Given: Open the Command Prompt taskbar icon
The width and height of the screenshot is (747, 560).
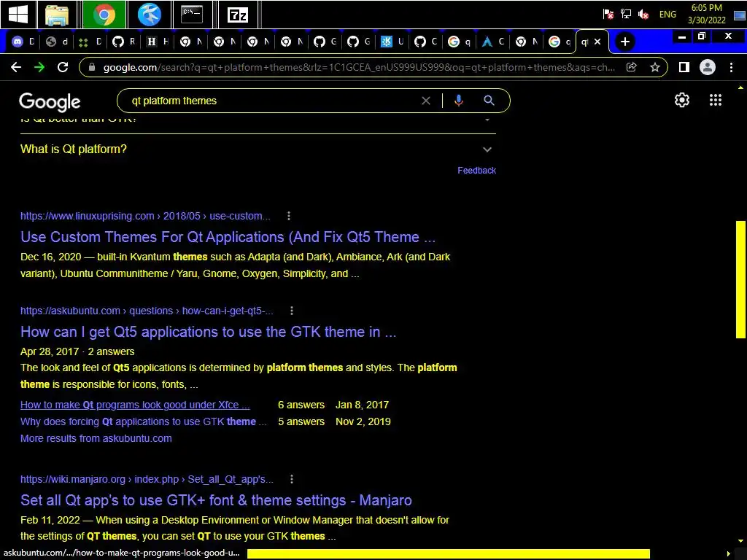Looking at the screenshot, I should (x=192, y=15).
